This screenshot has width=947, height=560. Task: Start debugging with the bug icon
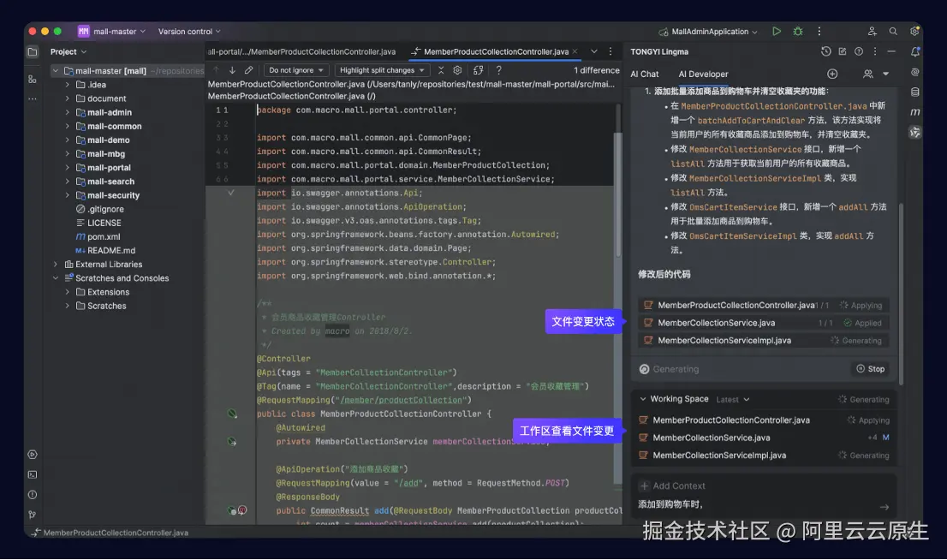[798, 32]
